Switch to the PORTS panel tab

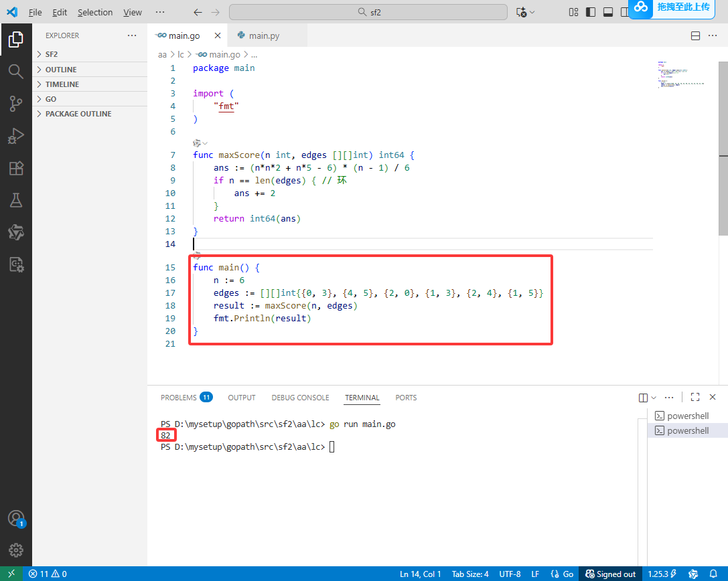[x=406, y=398]
